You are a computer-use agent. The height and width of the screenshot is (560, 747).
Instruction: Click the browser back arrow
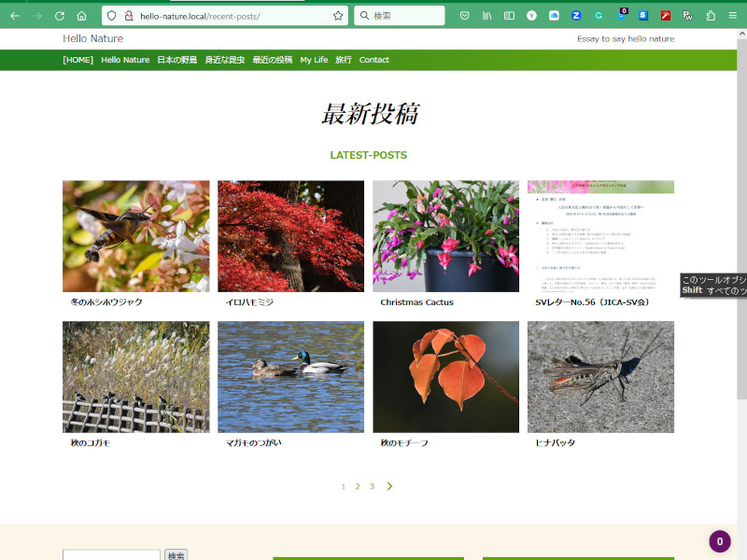14,16
